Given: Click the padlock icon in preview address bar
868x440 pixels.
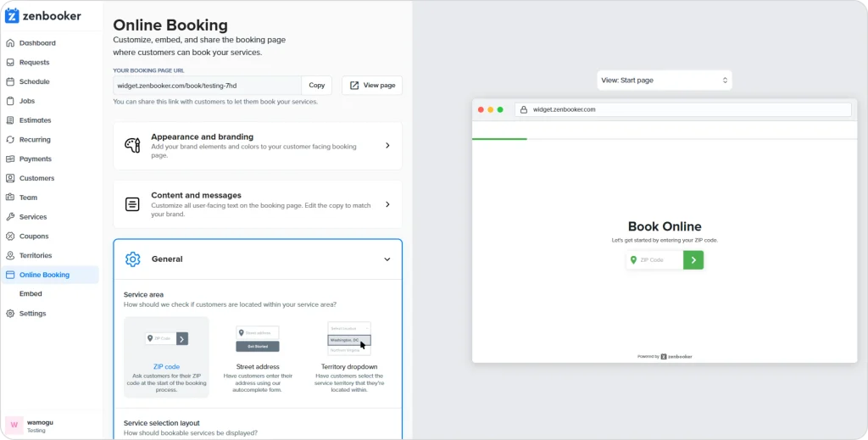Looking at the screenshot, I should coord(524,109).
